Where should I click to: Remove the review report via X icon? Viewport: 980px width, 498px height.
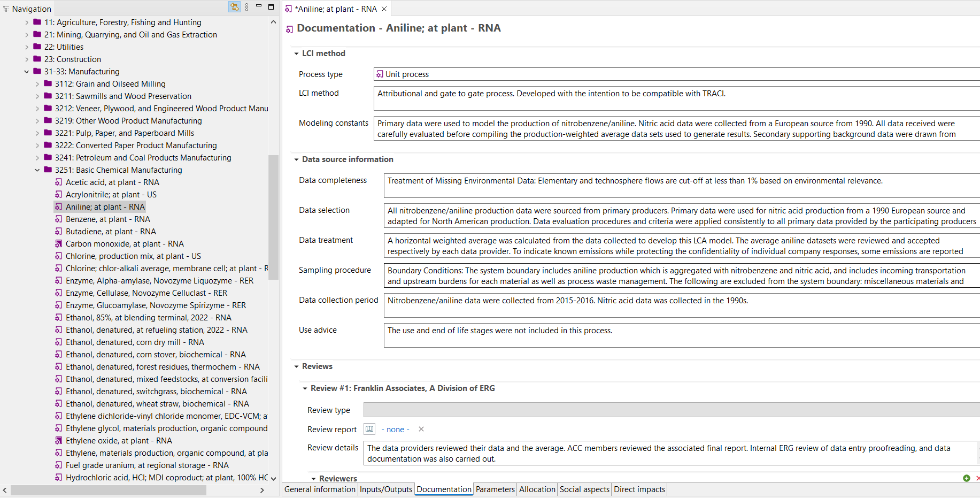[x=421, y=429]
